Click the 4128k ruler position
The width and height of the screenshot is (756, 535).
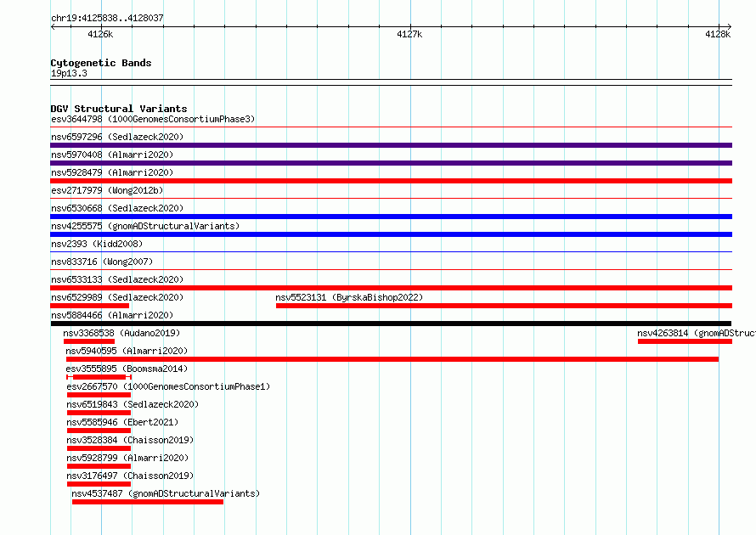point(718,34)
